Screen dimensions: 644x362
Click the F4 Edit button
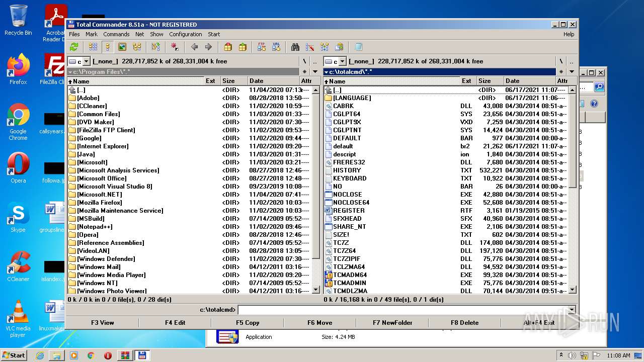coord(175,323)
